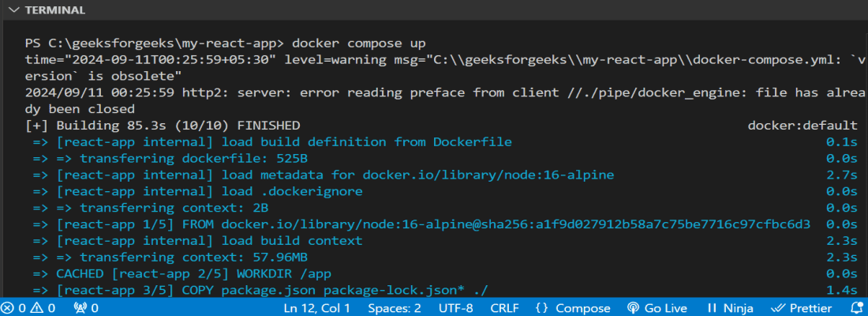Toggle the Ninja status bar item
This screenshot has height=316, width=868.
(728, 308)
